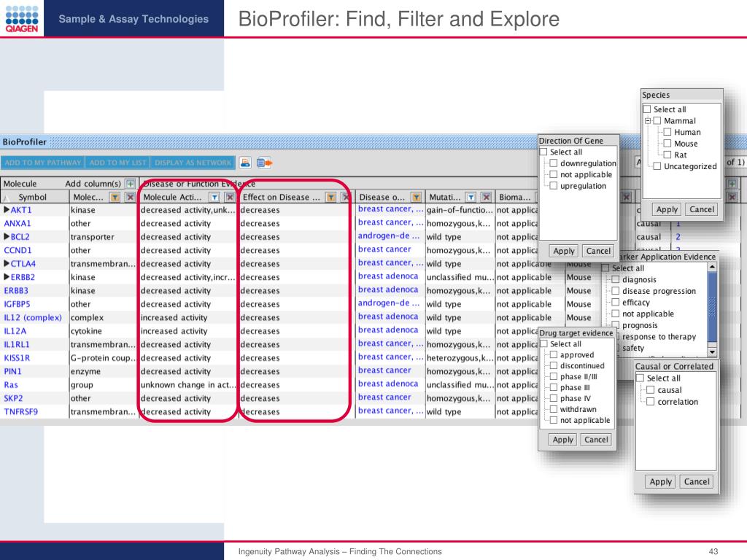Viewport: 747px width, 560px height.
Task: Check efficacy in Marker Application Evidence
Action: coord(616,303)
